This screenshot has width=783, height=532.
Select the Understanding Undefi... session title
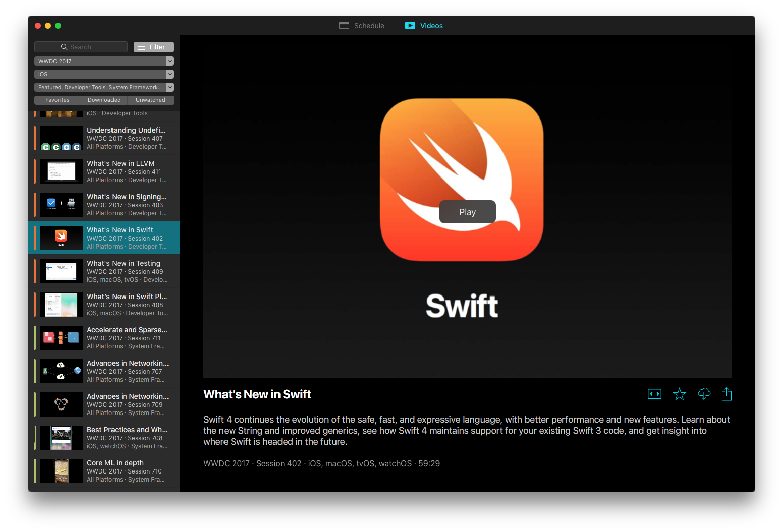tap(126, 130)
